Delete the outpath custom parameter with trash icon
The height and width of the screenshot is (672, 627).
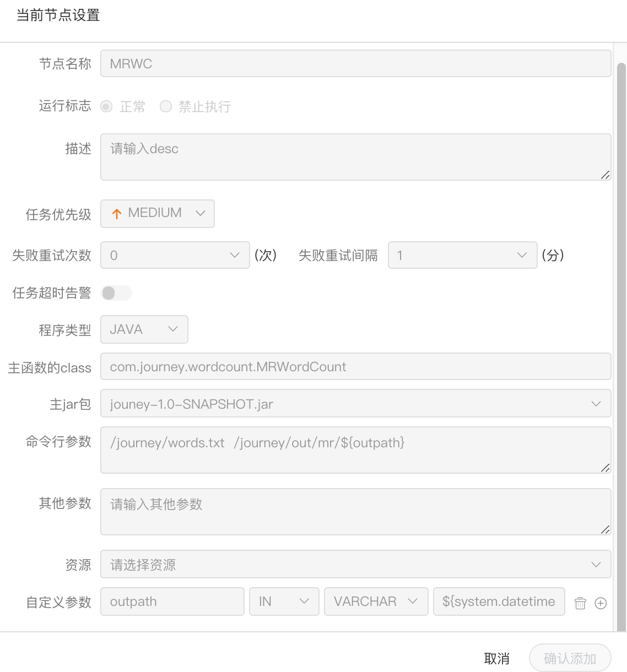point(580,603)
